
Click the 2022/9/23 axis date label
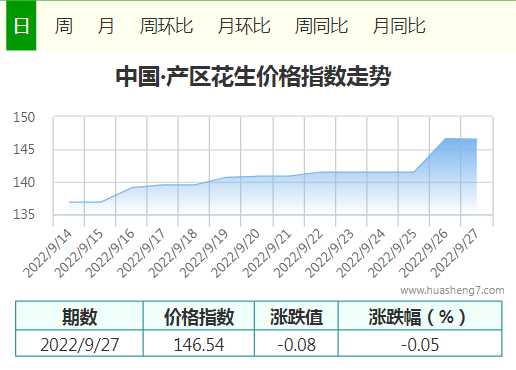point(330,253)
